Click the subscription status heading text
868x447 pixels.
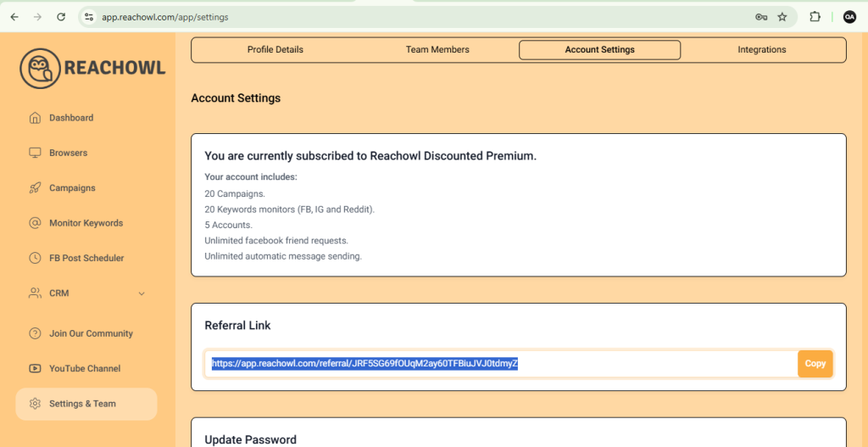click(x=370, y=156)
